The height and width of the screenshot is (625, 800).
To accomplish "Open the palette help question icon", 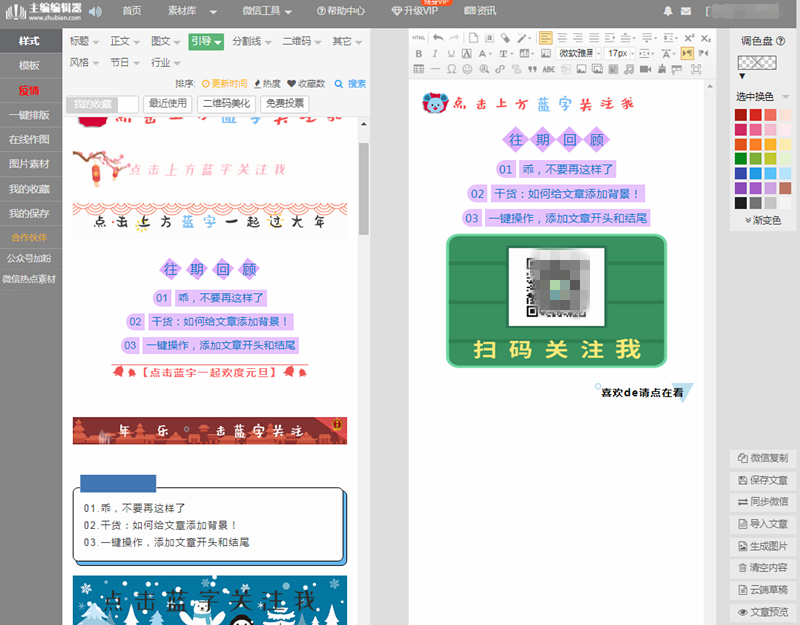I will coord(780,41).
